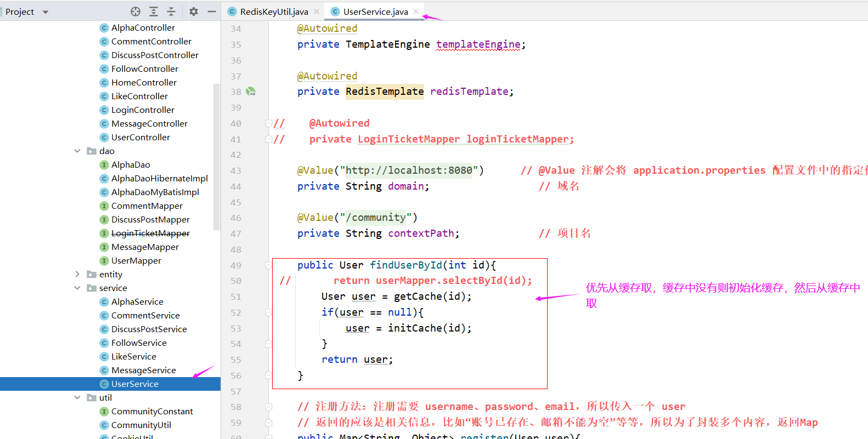Click the Expand All icon in Project toolbar

tap(154, 12)
